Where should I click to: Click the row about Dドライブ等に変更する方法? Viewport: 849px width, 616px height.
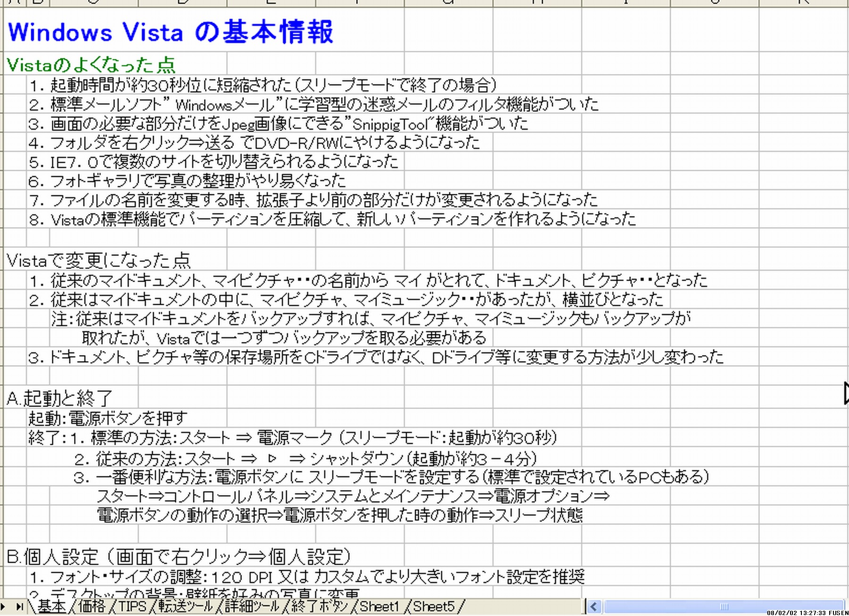pos(376,357)
